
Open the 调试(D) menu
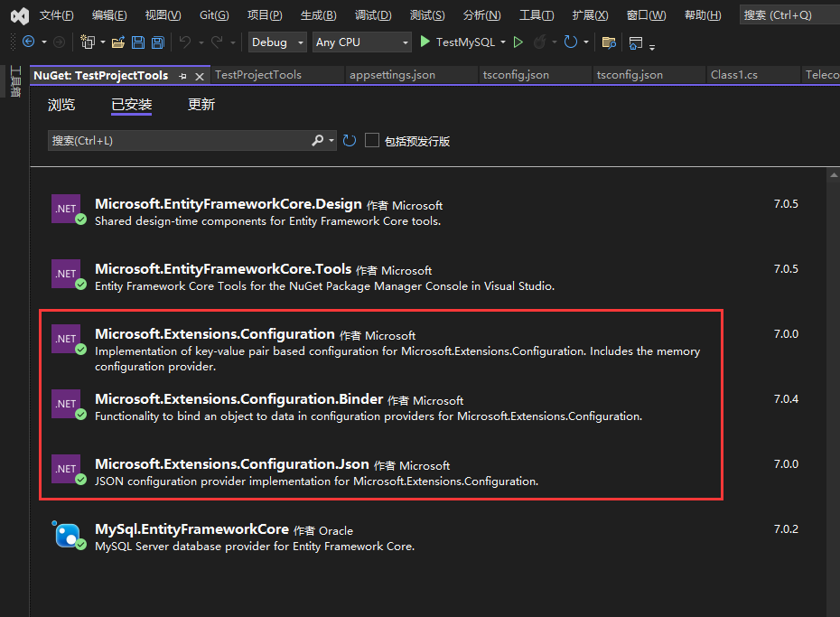pyautogui.click(x=373, y=15)
